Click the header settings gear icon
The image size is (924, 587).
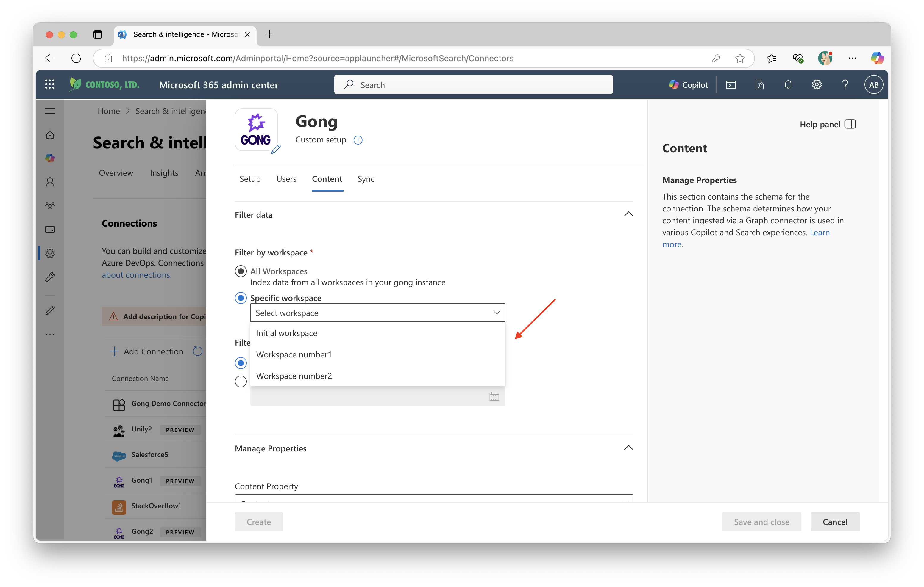click(x=817, y=84)
